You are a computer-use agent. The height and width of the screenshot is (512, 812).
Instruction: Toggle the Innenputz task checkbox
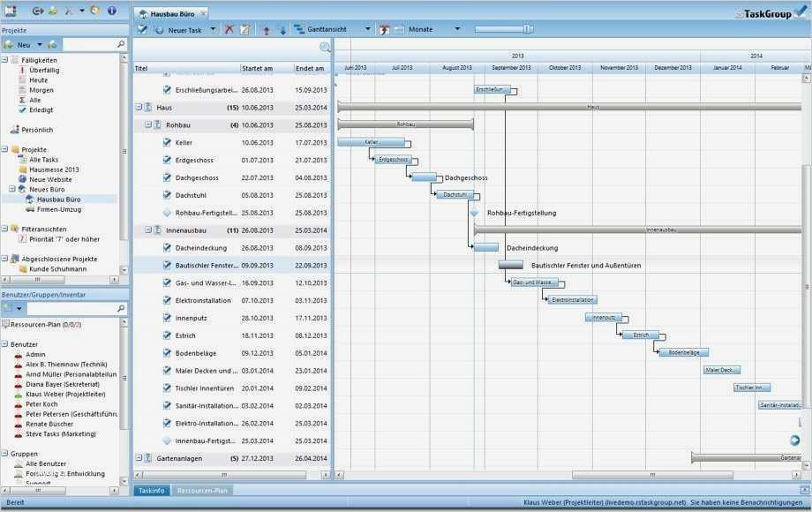click(167, 318)
